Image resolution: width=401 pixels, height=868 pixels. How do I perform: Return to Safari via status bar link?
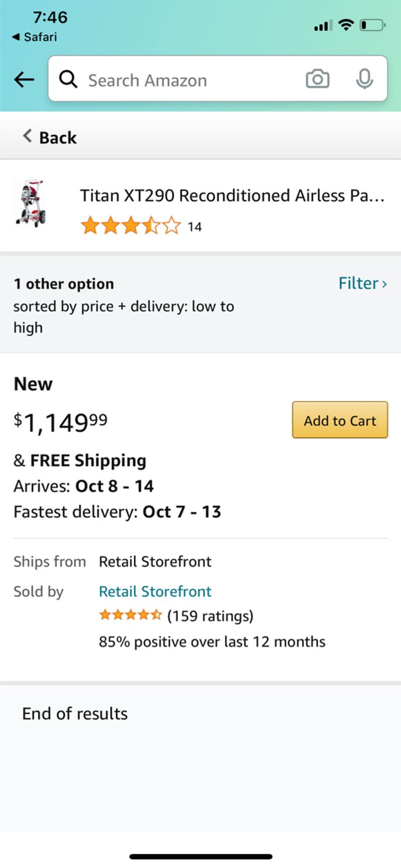pyautogui.click(x=35, y=37)
